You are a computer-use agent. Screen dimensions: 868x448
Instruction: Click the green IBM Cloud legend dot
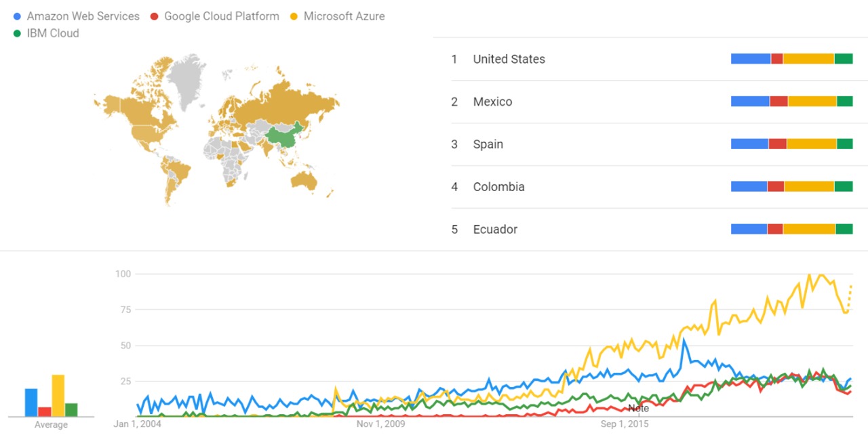click(x=17, y=33)
